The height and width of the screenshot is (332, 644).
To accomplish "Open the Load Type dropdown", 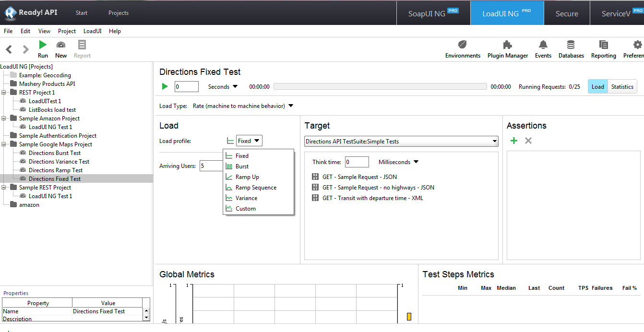I will [x=291, y=106].
